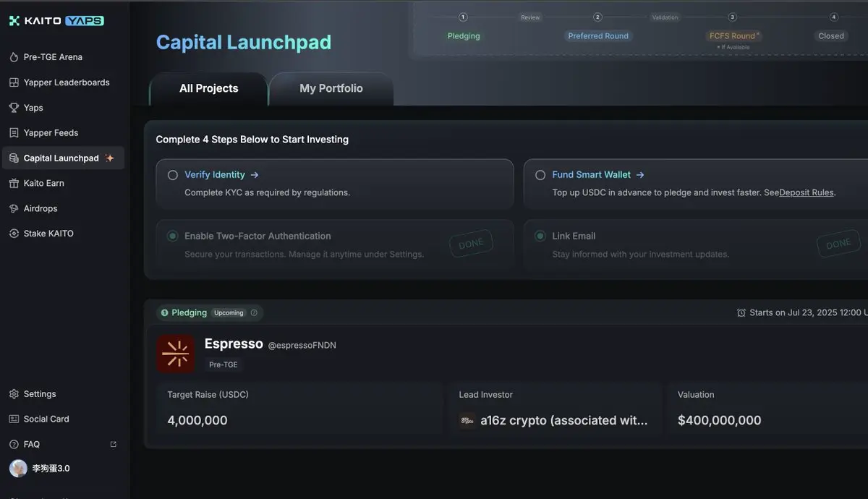Click the @espressoFNDN handle
Viewport: 868px width, 499px height.
(x=302, y=346)
